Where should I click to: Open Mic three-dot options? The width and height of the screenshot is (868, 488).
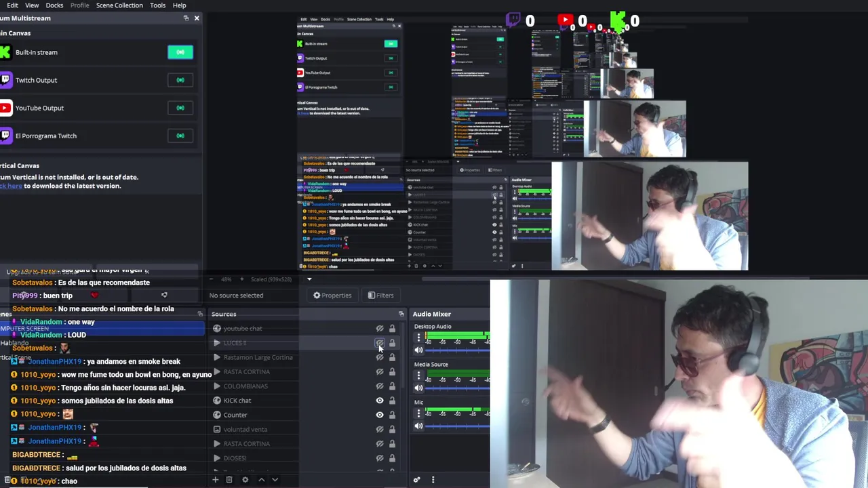click(418, 413)
